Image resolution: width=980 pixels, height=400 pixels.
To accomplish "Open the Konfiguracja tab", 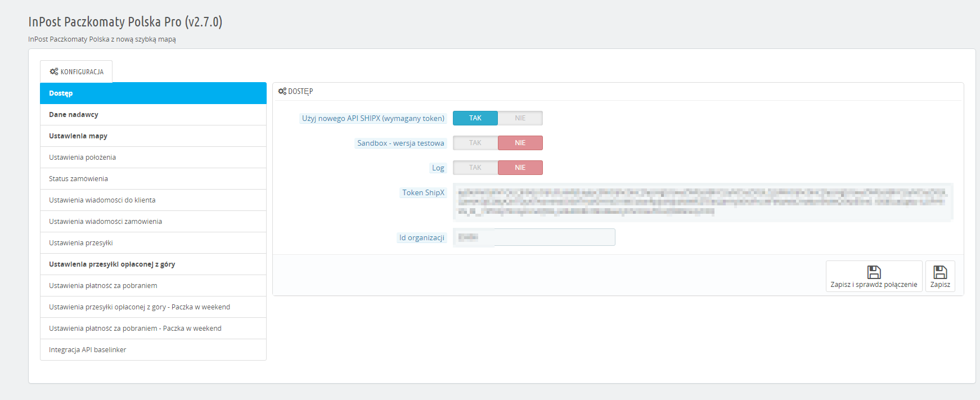I will (77, 71).
